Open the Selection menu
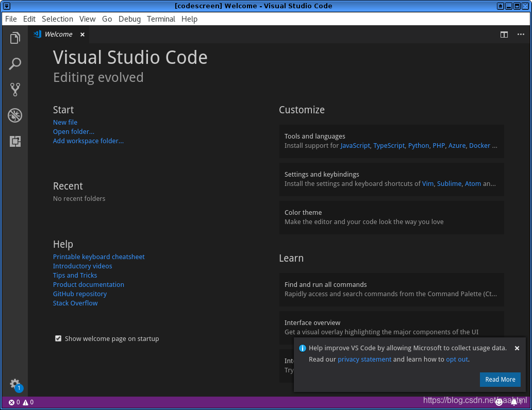 coord(57,19)
